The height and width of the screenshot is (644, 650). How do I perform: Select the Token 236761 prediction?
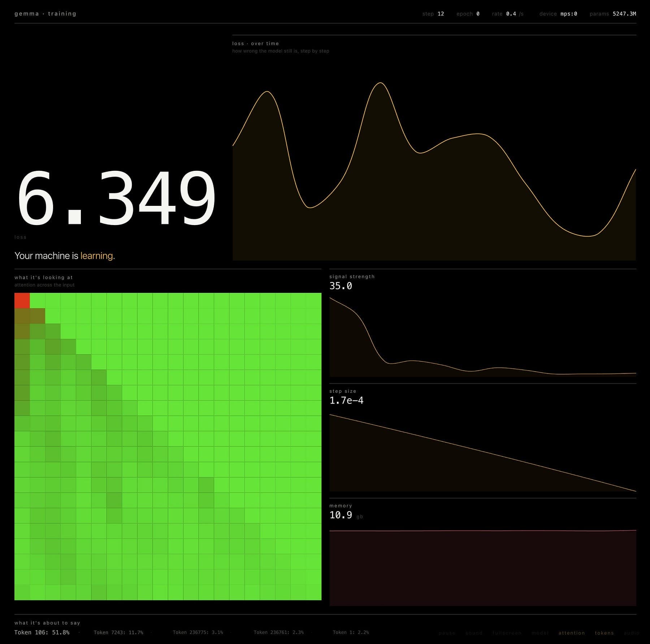tap(278, 632)
